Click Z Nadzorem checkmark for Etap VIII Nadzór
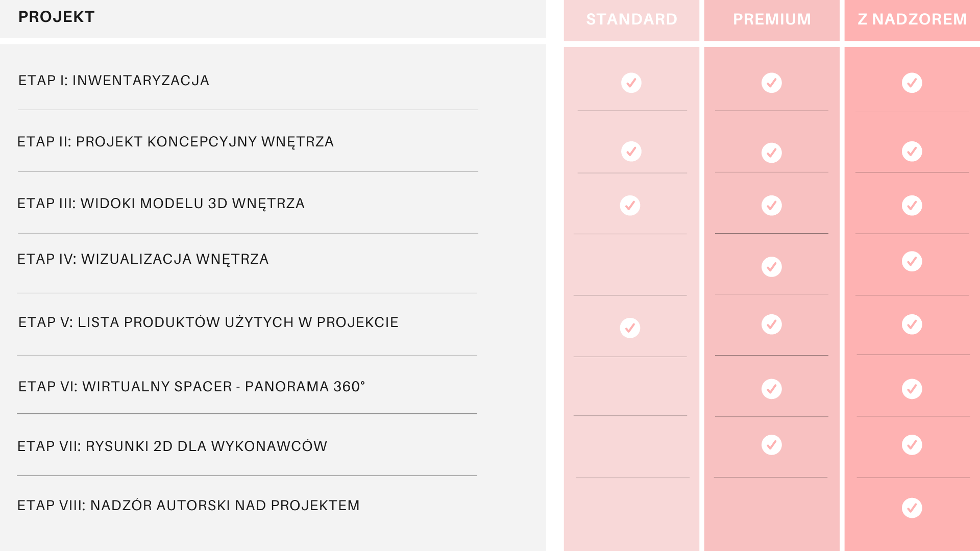This screenshot has width=980, height=551. pos(912,508)
